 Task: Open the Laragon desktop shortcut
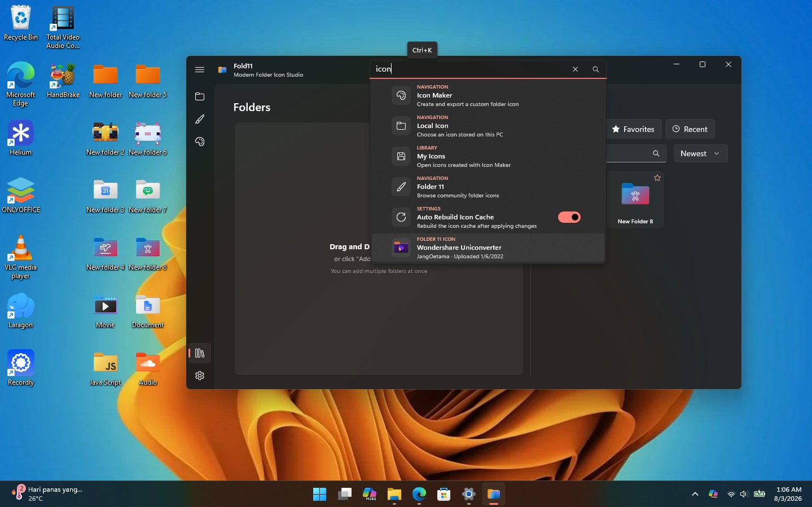click(21, 311)
